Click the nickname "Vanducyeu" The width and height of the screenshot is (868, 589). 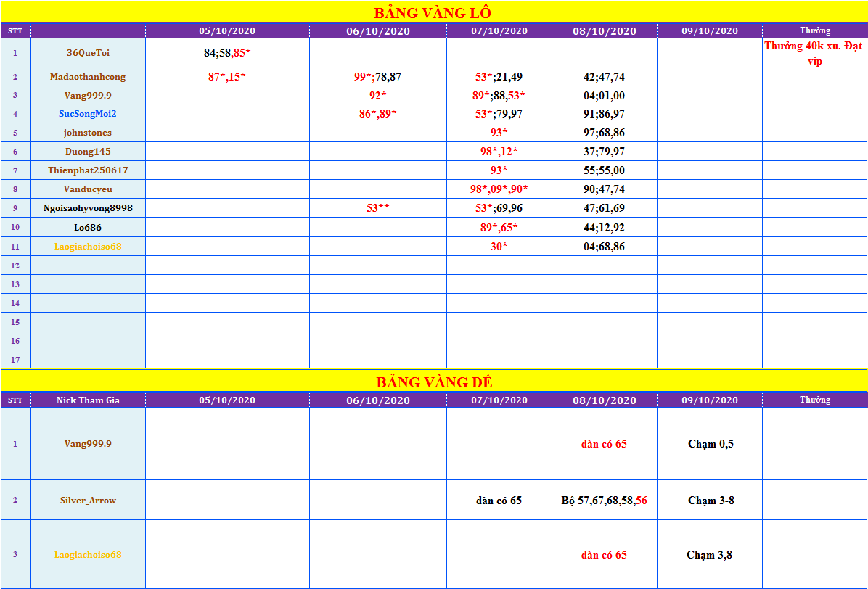click(88, 189)
